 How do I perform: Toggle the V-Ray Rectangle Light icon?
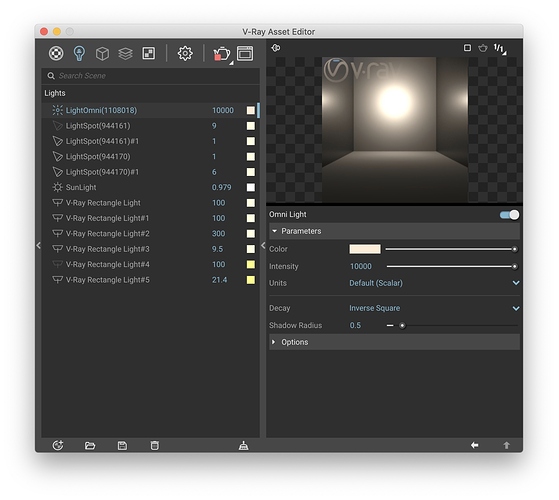(57, 203)
